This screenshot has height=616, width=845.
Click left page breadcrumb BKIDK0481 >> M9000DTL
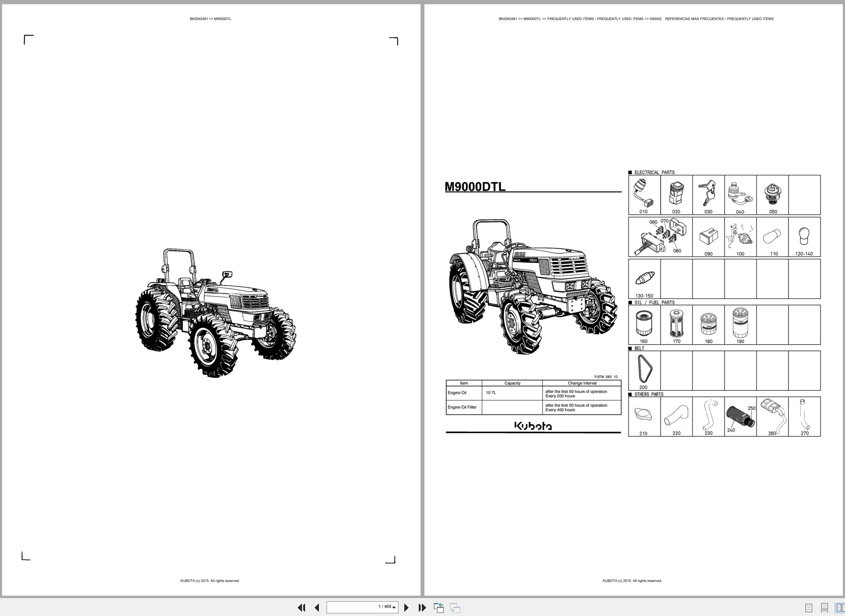(210, 19)
